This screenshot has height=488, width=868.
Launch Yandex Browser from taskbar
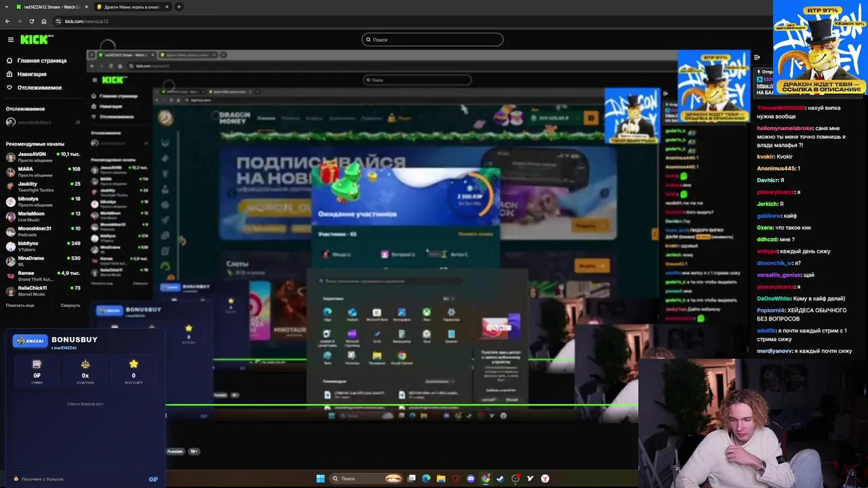(545, 479)
